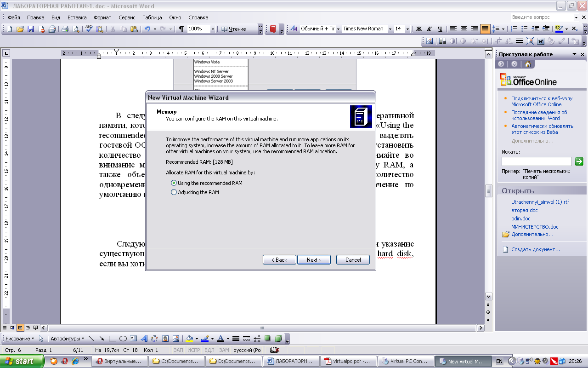
Task: Open the zoom 100% dropdown
Action: click(213, 29)
